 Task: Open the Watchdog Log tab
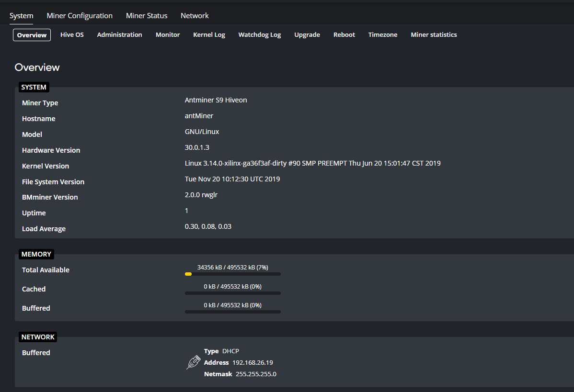coord(259,34)
